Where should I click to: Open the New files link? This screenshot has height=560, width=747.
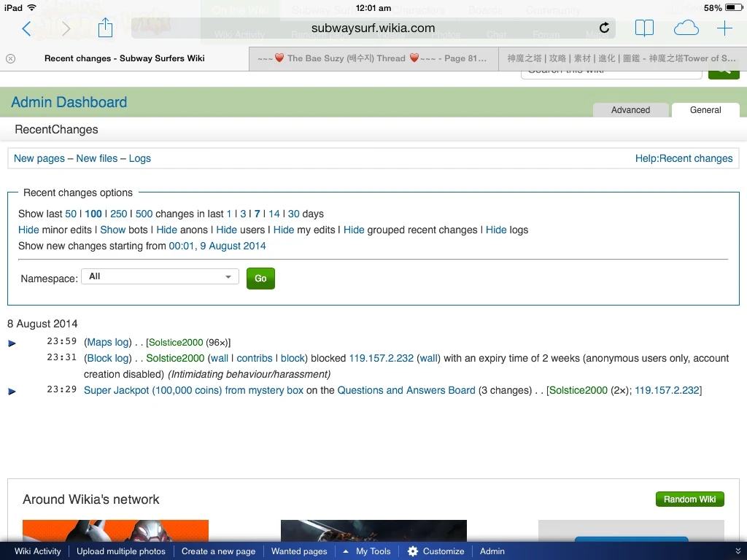click(x=97, y=158)
